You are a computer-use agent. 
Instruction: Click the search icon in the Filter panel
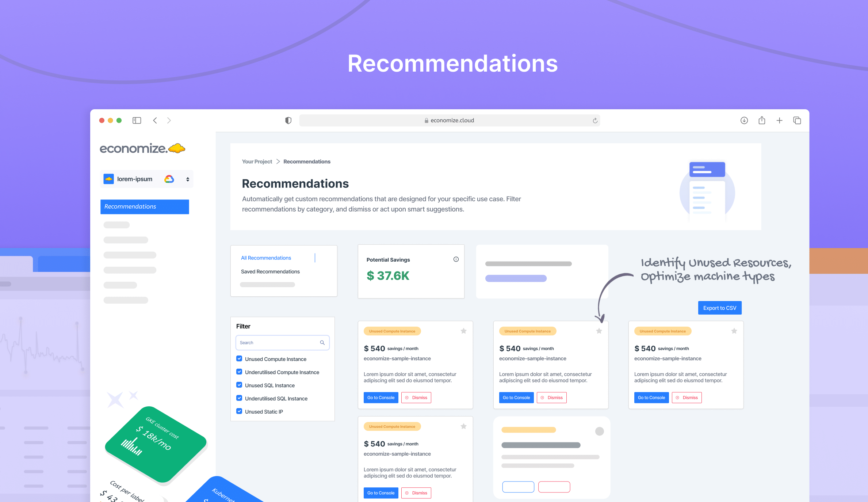point(322,342)
